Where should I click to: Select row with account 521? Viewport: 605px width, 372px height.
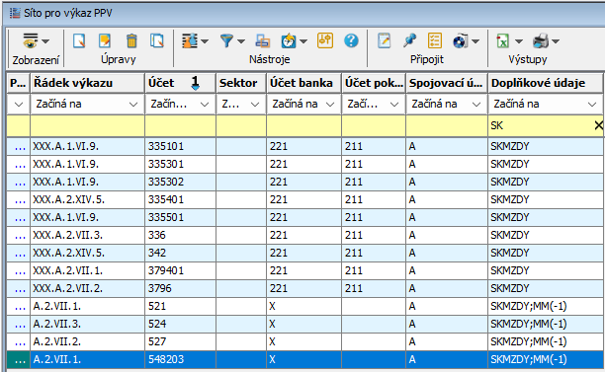pos(305,306)
